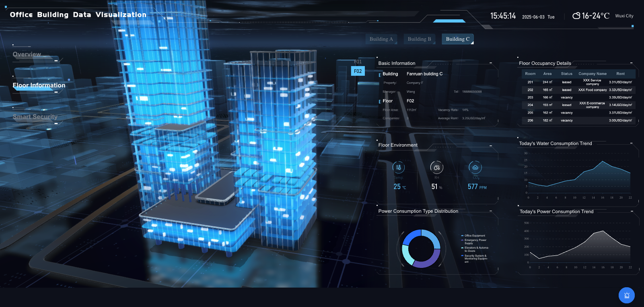644x307 pixels.
Task: Select room 201 table row
Action: pos(579,82)
